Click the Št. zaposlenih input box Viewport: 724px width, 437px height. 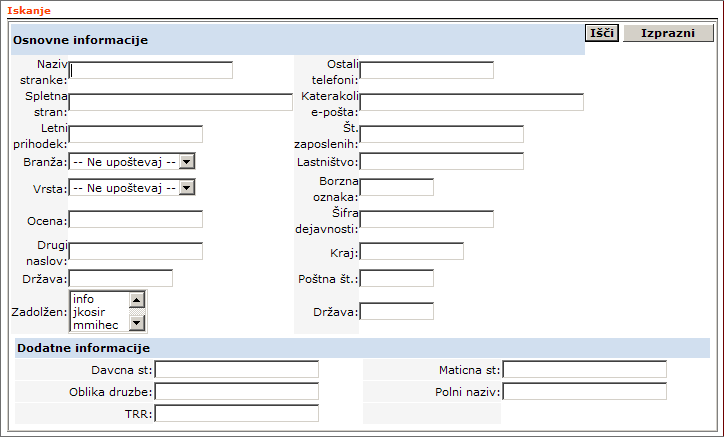442,134
